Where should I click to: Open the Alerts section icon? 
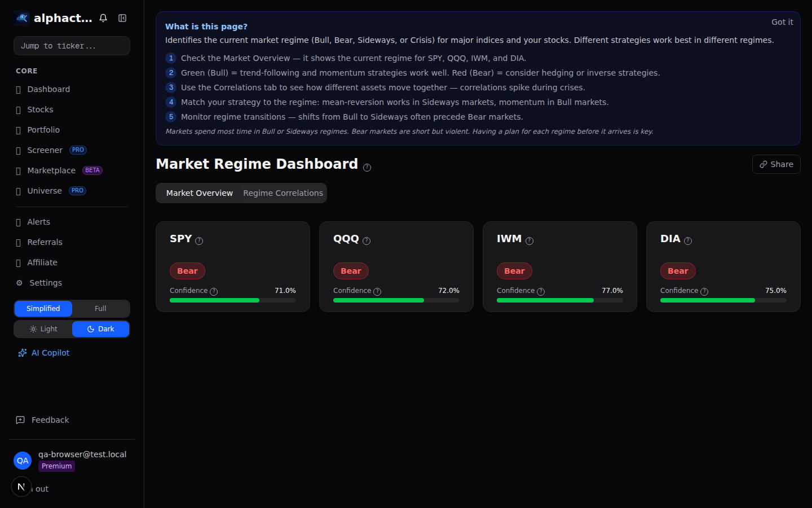coord(19,221)
